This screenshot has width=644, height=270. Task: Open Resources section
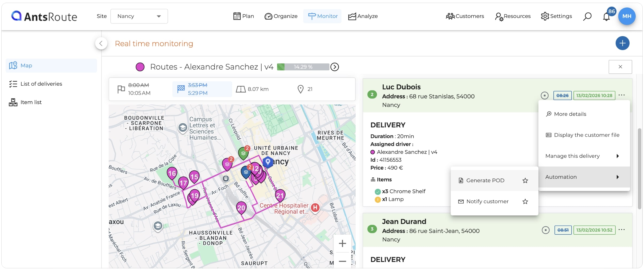coord(513,16)
